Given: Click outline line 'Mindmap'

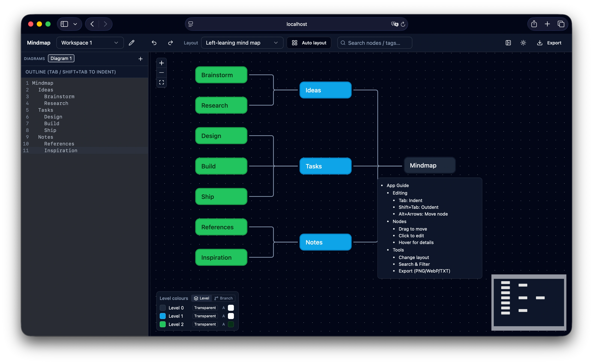Looking at the screenshot, I should point(43,83).
